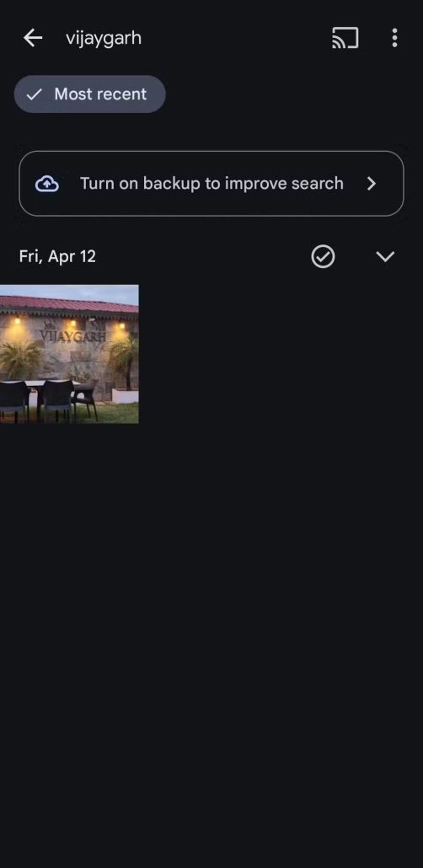Viewport: 423px width, 868px height.
Task: Open the Vijaygarh building photo thumbnail
Action: [x=69, y=354]
